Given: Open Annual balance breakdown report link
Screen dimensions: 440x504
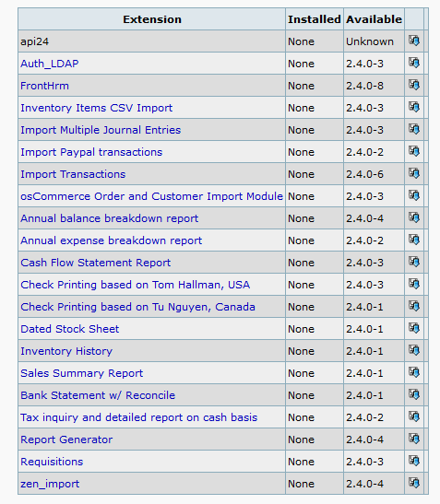Looking at the screenshot, I should 110,218.
